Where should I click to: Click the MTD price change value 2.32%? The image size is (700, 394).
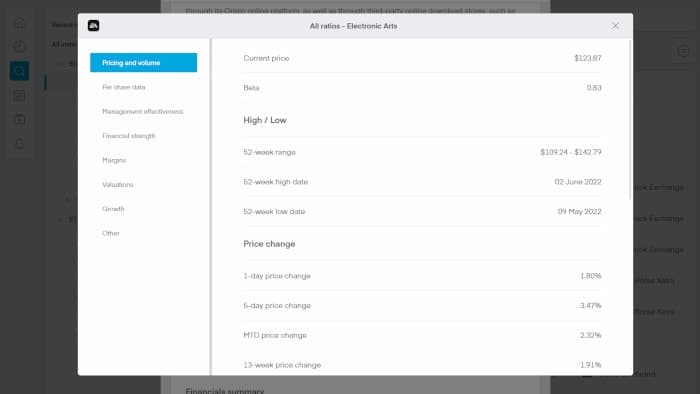(590, 335)
